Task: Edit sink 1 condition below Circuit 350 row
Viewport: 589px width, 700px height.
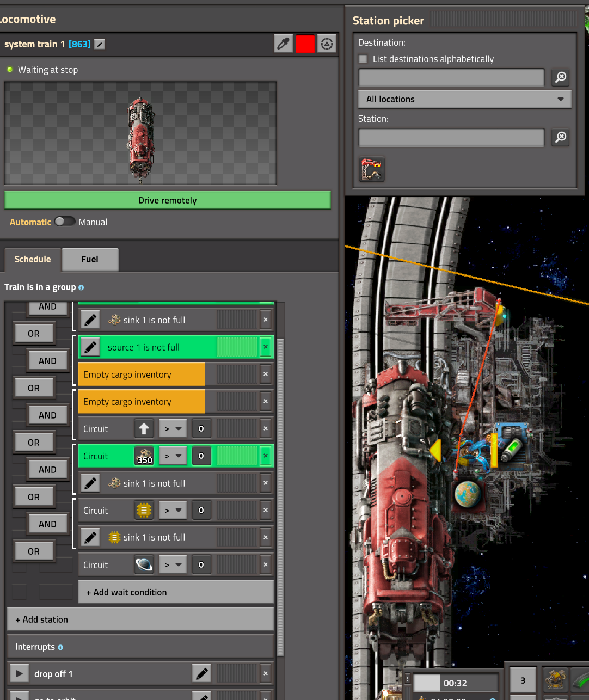Action: [90, 483]
